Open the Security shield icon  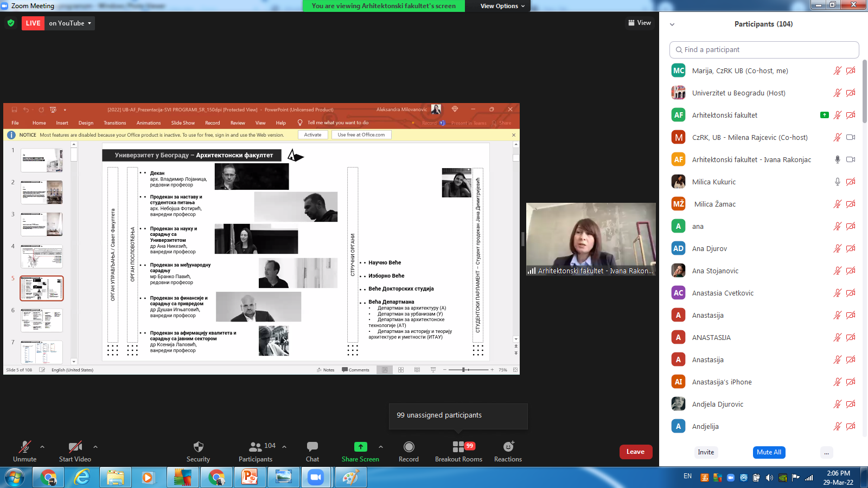click(x=198, y=447)
